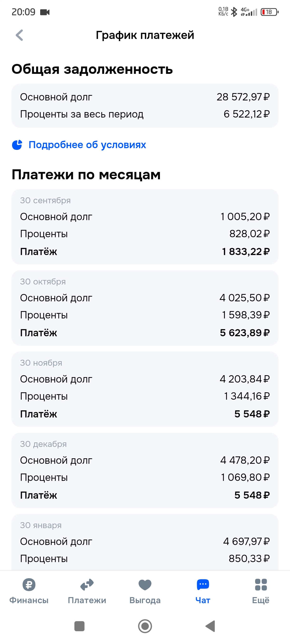Tap Проценты за весь период row

(x=145, y=114)
